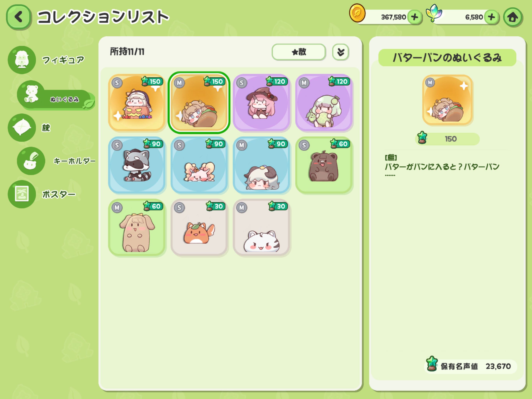Click the 保有名声値 fame star icon
Image resolution: width=532 pixels, height=399 pixels.
(432, 364)
